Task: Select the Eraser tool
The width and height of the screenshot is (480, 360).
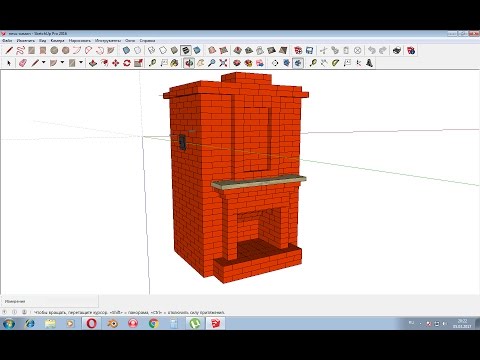Action: [x=23, y=63]
